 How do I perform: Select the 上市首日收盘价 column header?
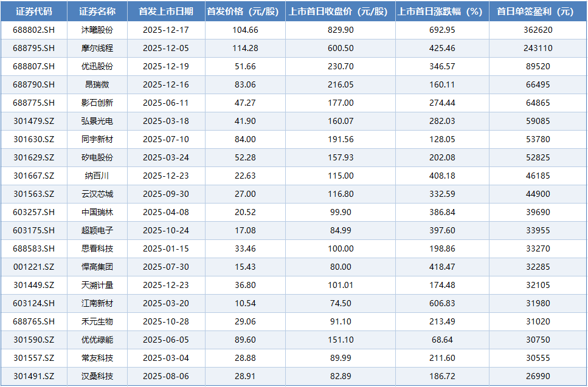click(340, 12)
